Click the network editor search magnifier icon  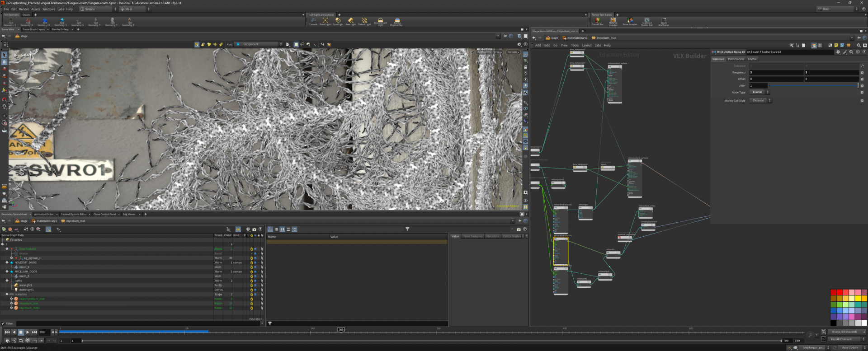[x=859, y=45]
